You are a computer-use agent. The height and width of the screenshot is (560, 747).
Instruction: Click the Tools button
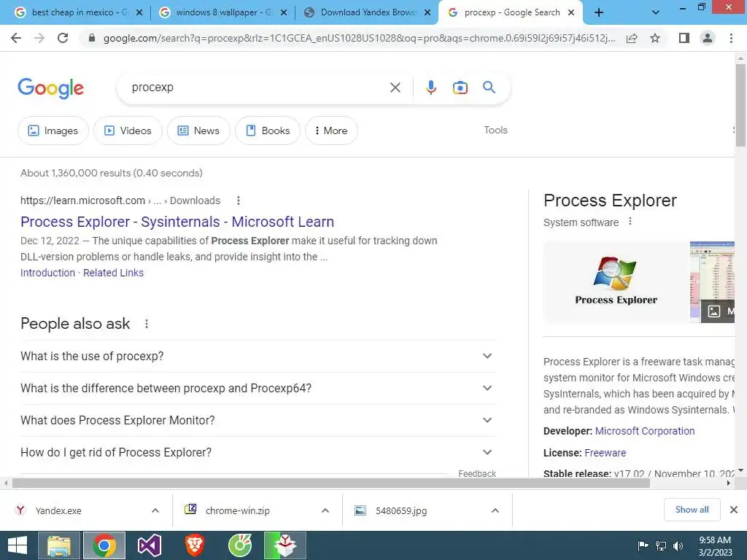pos(495,130)
